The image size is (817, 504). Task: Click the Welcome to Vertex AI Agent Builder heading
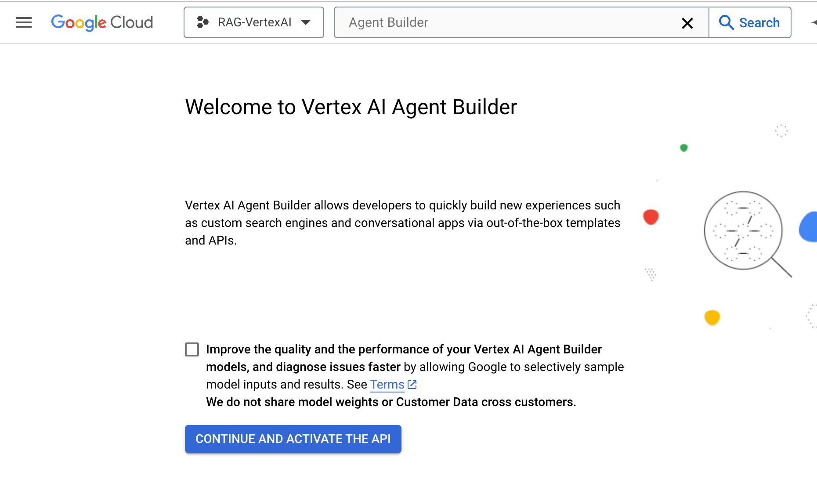[x=351, y=107]
